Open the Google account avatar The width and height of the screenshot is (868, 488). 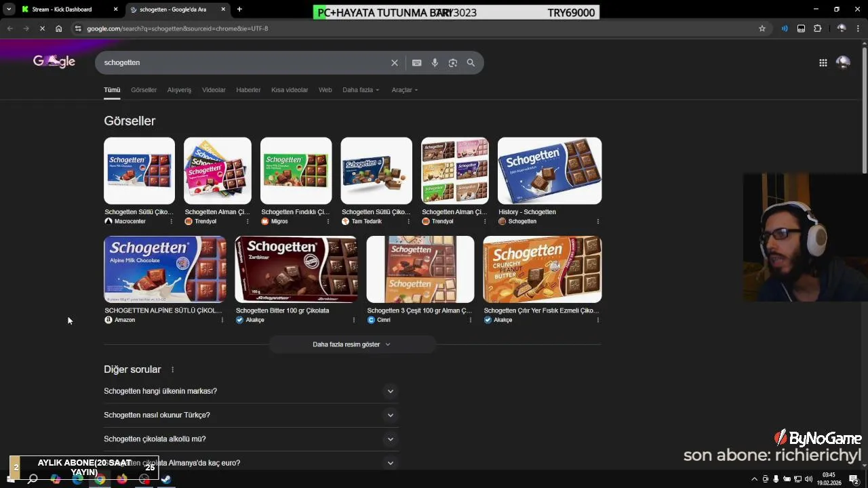tap(843, 62)
